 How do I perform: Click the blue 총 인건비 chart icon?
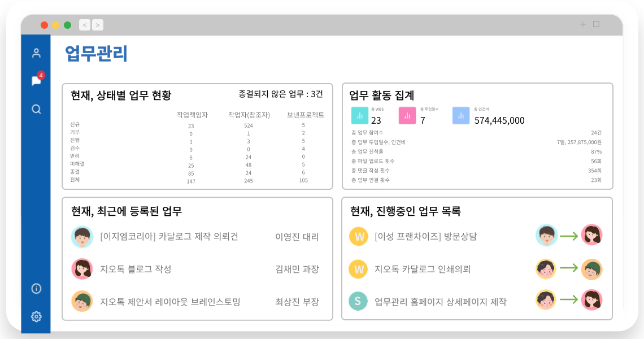pos(461,115)
